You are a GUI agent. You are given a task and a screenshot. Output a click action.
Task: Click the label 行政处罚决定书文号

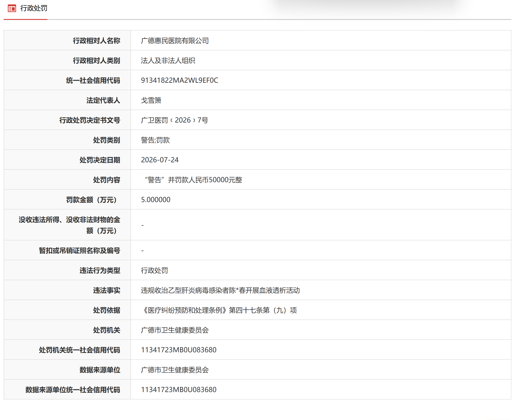click(x=90, y=120)
